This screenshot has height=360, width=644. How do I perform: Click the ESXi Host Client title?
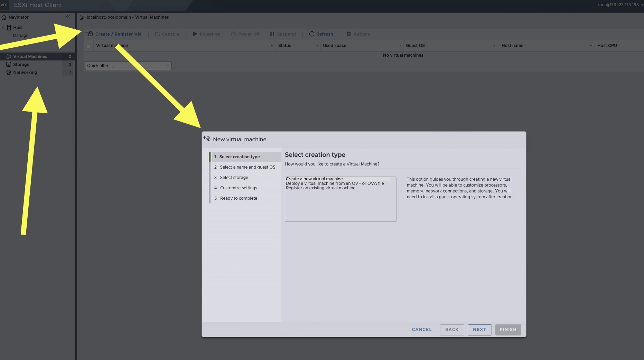click(38, 5)
